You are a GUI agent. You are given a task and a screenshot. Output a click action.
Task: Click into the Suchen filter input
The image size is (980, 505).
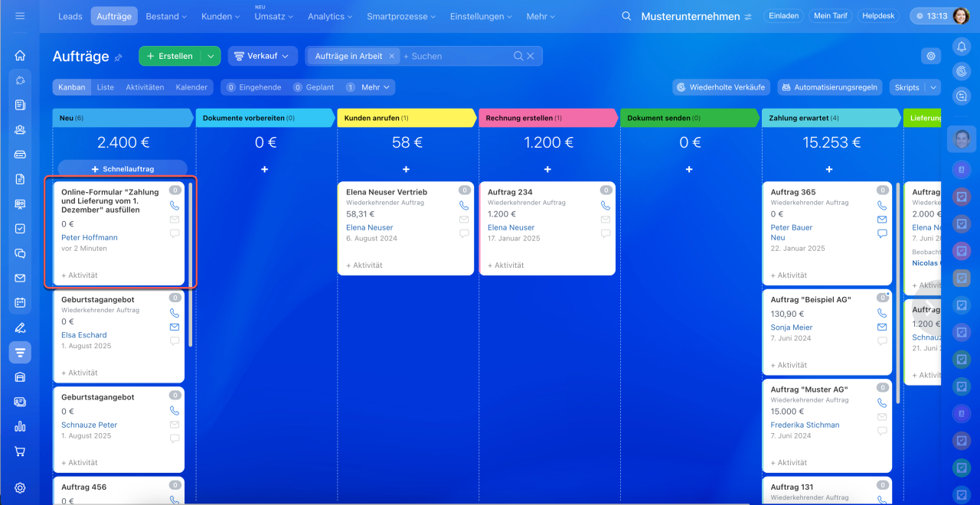pos(456,56)
